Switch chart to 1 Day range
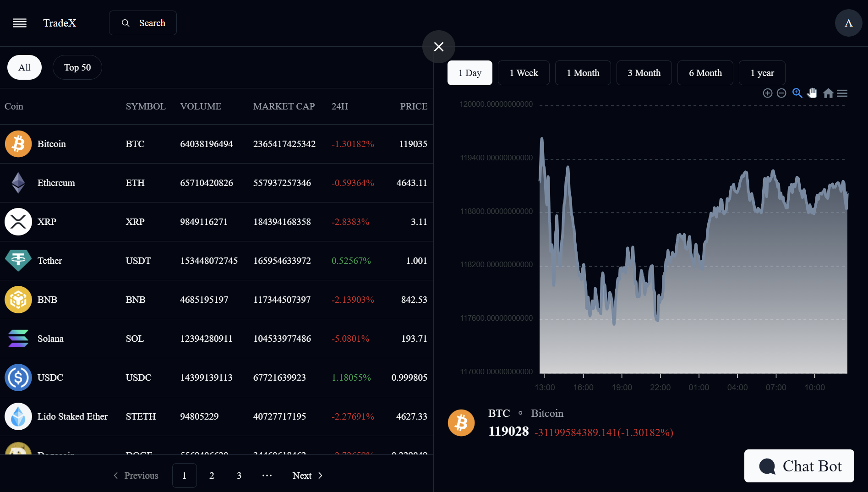868x492 pixels. 470,73
